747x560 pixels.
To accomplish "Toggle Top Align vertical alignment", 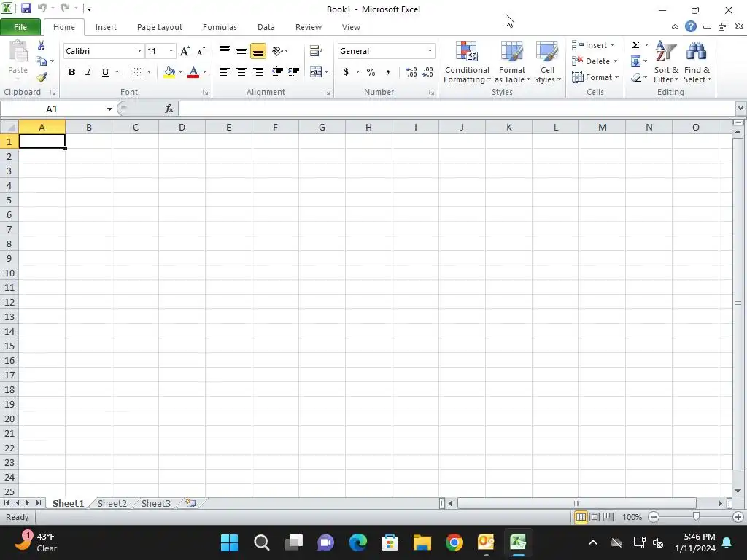I will (x=225, y=51).
